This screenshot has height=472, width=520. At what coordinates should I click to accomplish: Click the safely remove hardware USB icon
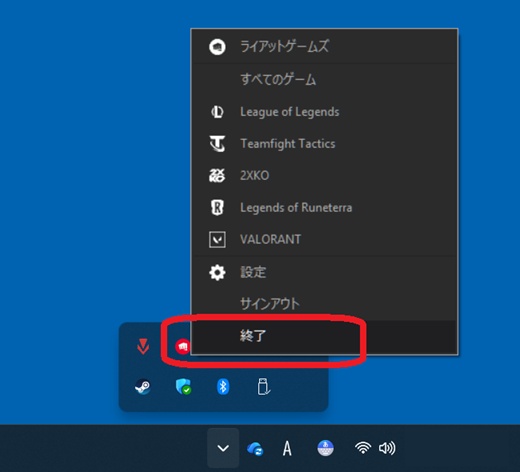click(x=264, y=387)
